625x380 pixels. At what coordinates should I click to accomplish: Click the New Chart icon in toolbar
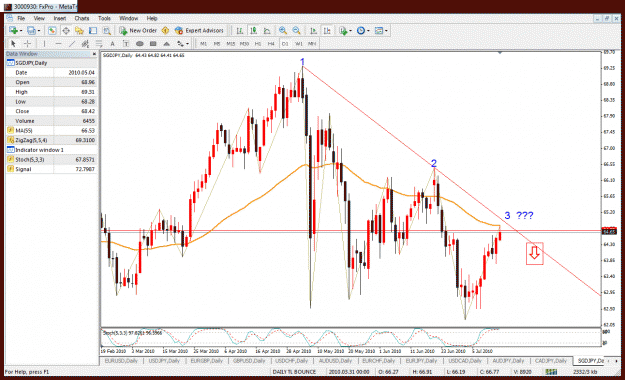pos(13,31)
